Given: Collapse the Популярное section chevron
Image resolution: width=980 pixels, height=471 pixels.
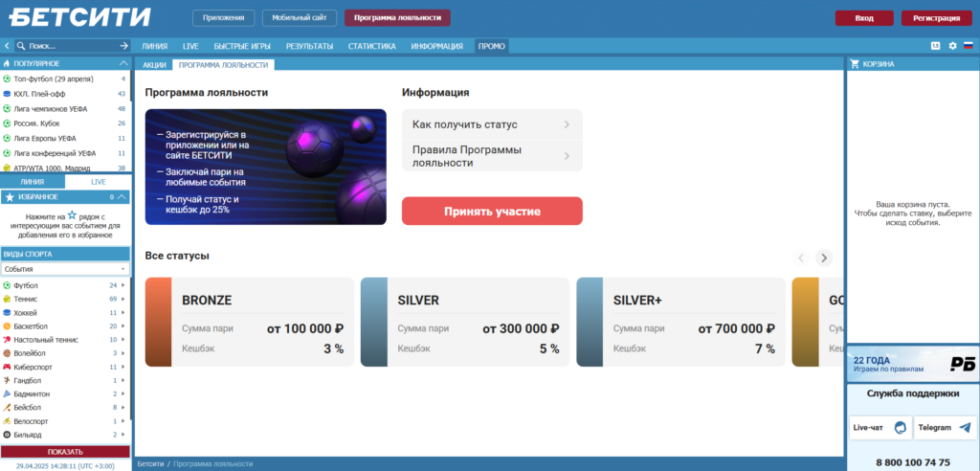Looking at the screenshot, I should click(122, 64).
